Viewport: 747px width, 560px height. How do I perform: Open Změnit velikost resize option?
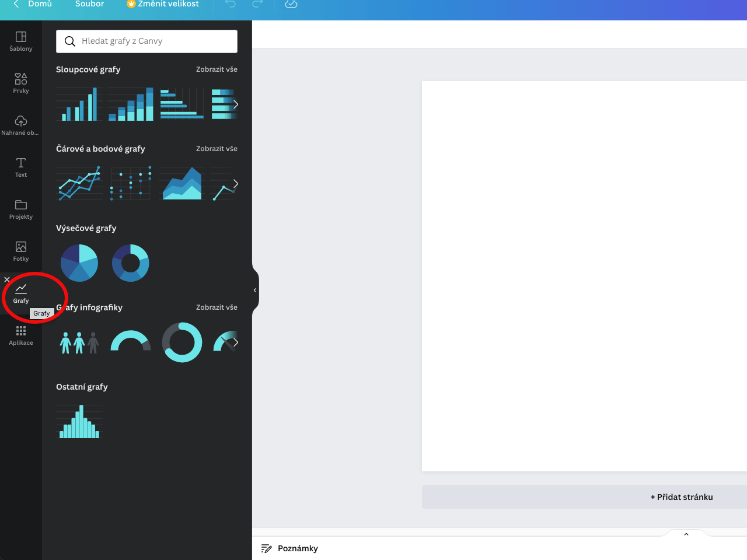point(163,4)
